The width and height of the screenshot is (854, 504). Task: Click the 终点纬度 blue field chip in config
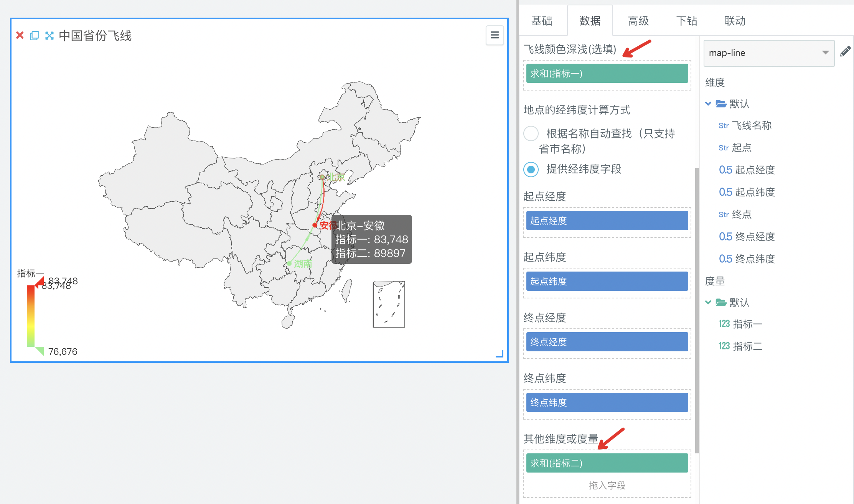(607, 402)
